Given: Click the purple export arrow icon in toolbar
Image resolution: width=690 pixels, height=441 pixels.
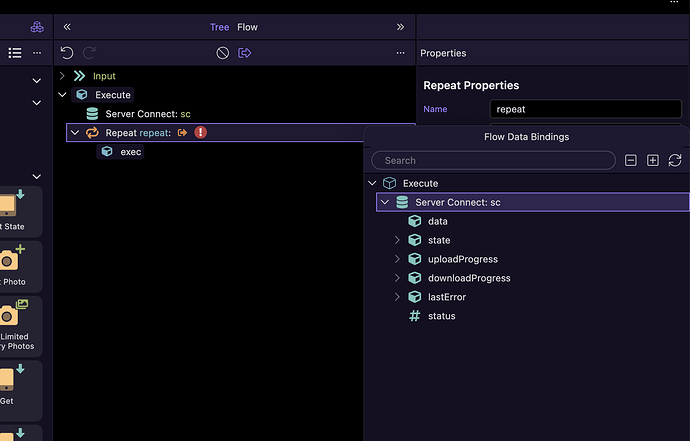Looking at the screenshot, I should tap(245, 53).
